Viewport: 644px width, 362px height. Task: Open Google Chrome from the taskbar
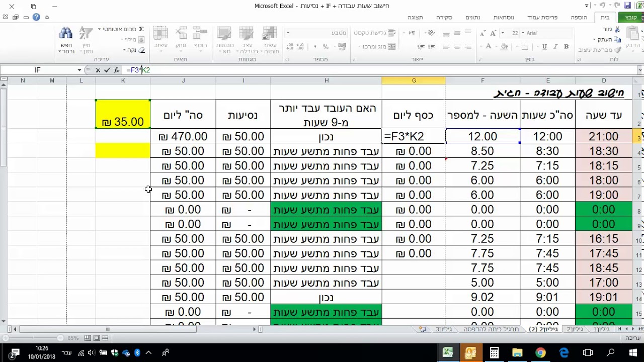click(x=540, y=353)
